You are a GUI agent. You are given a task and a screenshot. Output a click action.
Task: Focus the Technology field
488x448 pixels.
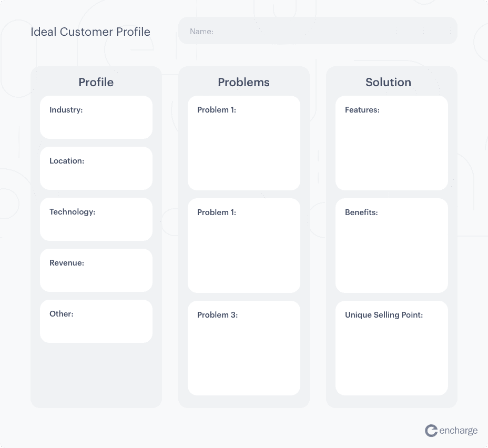click(96, 219)
